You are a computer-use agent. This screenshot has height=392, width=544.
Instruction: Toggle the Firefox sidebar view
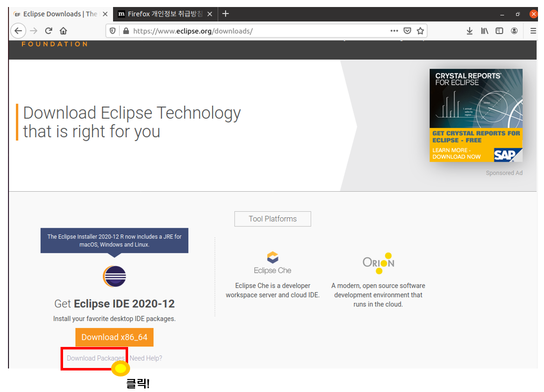click(x=499, y=31)
